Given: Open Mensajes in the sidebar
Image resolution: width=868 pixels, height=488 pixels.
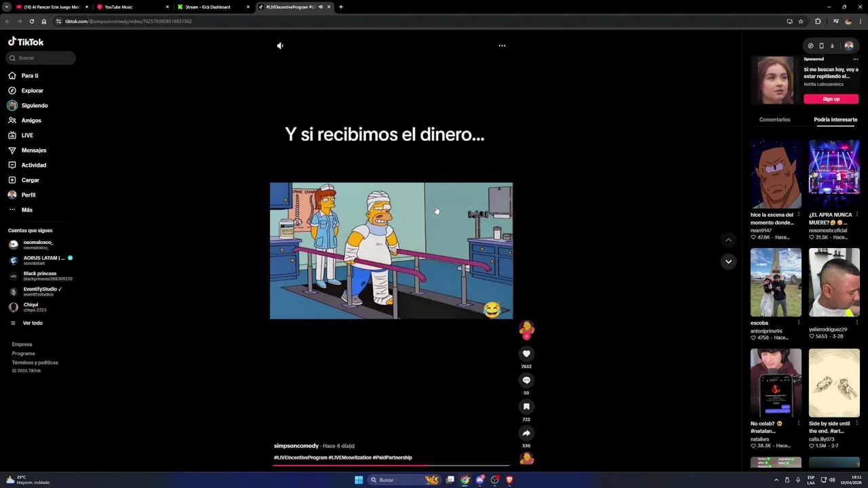Looking at the screenshot, I should coord(33,150).
